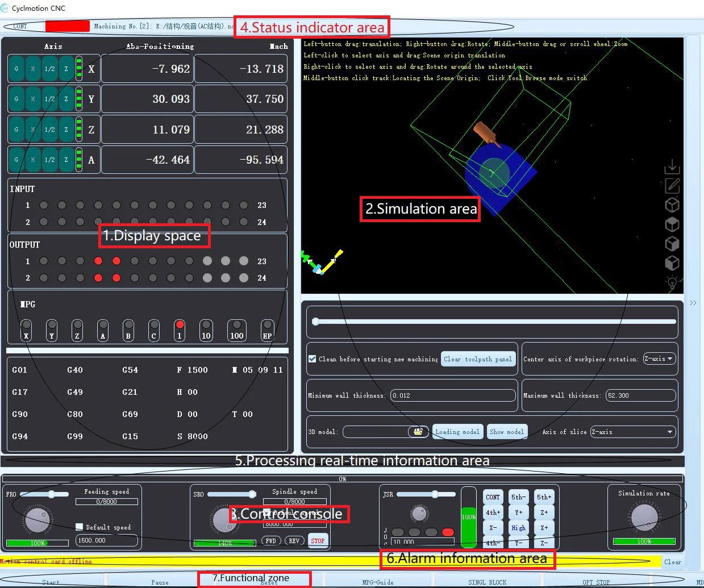704x588 pixels.
Task: Open Axis of slice dropdown
Action: click(x=633, y=432)
